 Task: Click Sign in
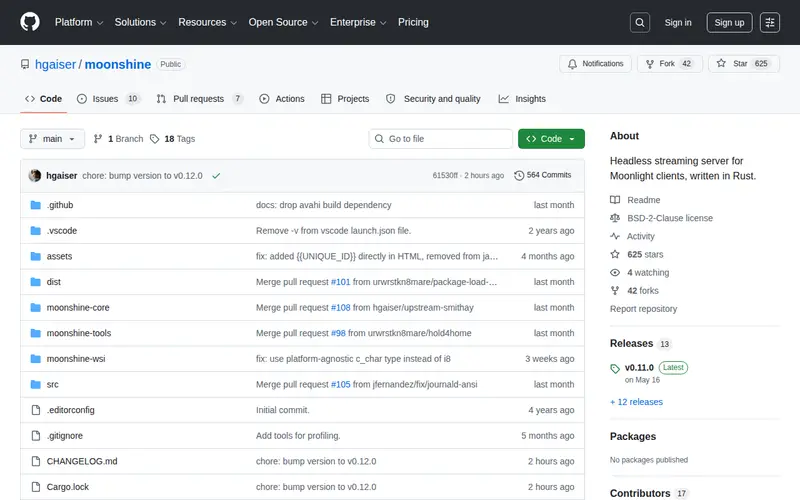coord(678,22)
